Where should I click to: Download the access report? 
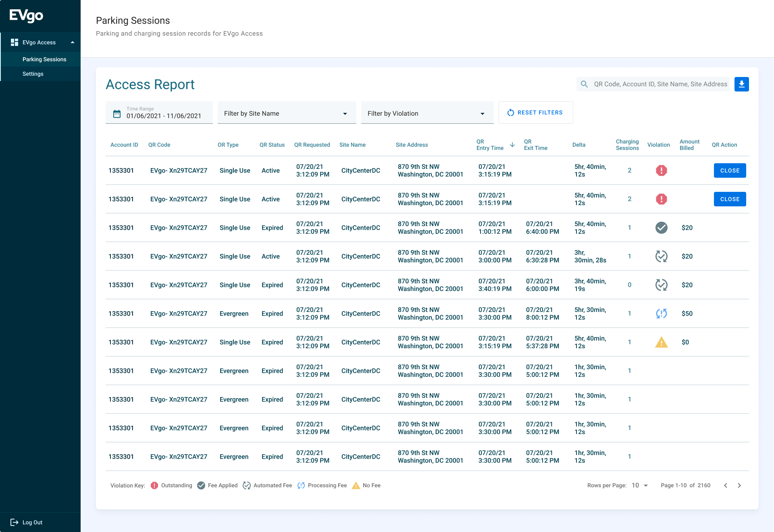[741, 84]
